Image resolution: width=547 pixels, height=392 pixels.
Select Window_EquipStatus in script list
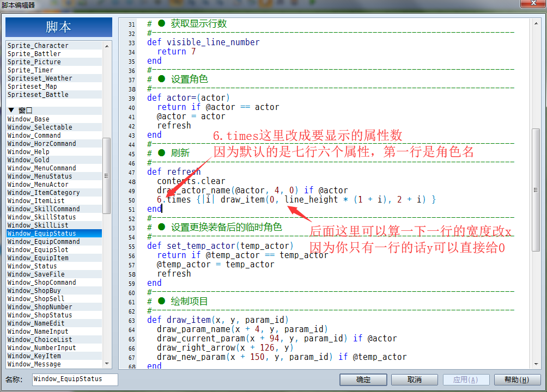point(54,234)
